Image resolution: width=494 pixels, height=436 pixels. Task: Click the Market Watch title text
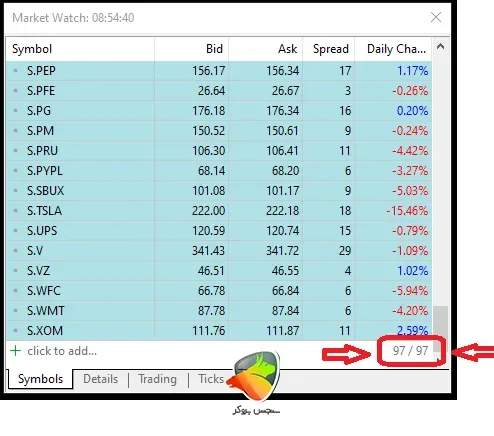pos(73,18)
